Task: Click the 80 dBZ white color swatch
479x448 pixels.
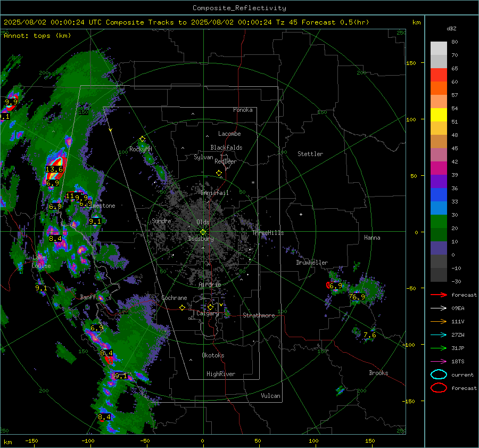Action: pos(439,48)
